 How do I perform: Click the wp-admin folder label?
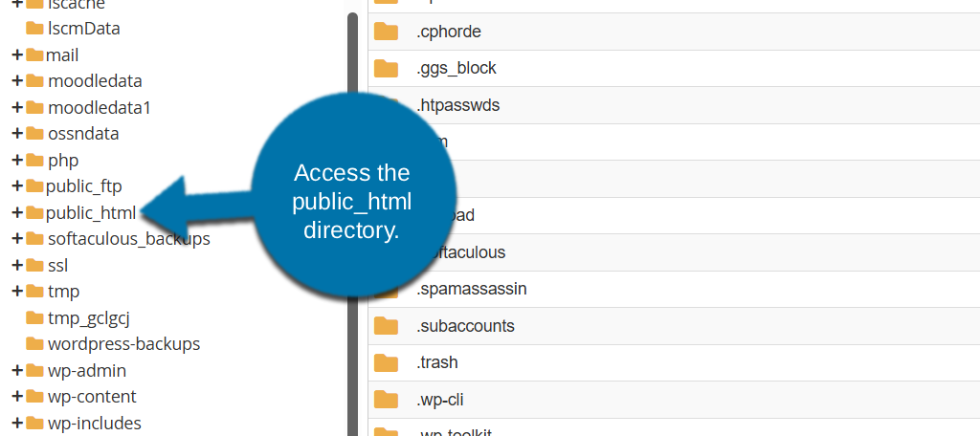tap(86, 370)
